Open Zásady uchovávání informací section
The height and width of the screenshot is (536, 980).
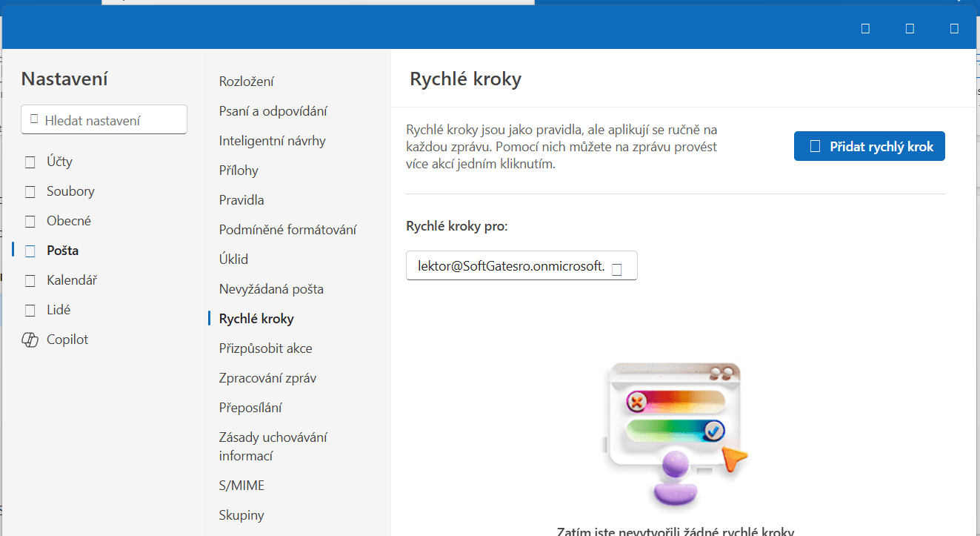pyautogui.click(x=273, y=446)
